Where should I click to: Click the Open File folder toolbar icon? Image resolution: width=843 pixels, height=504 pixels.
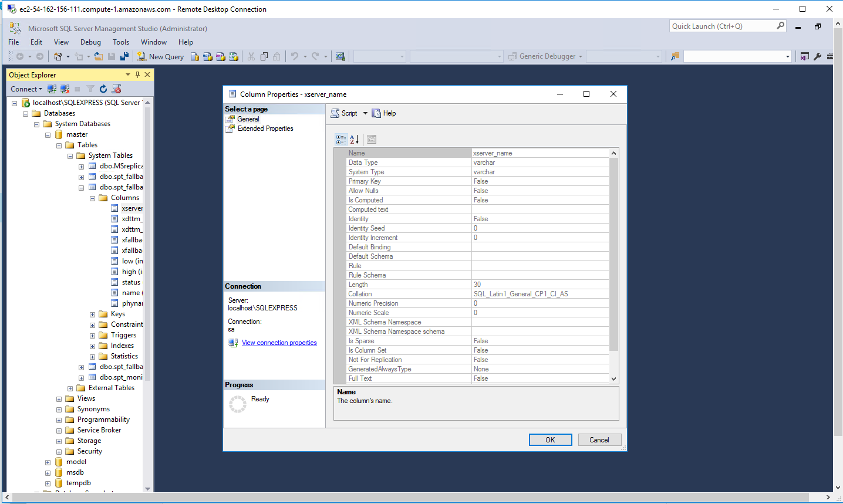click(99, 56)
